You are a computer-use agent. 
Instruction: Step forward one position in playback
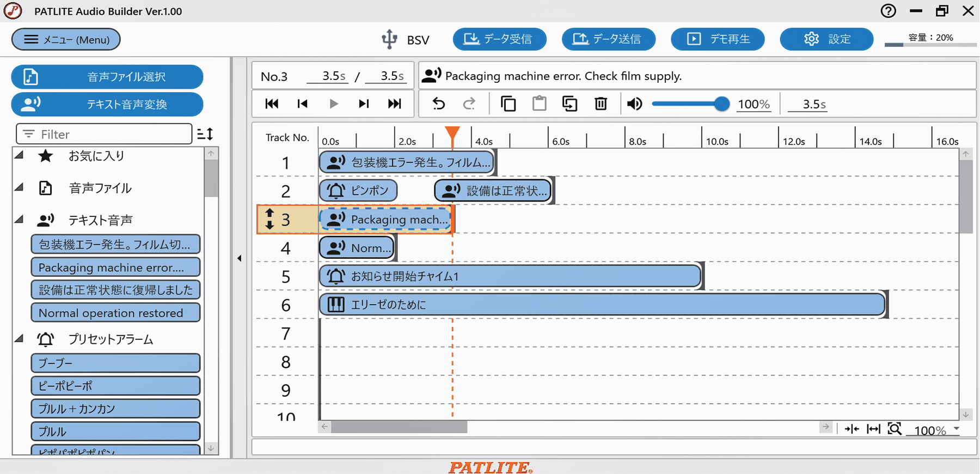pyautogui.click(x=364, y=104)
